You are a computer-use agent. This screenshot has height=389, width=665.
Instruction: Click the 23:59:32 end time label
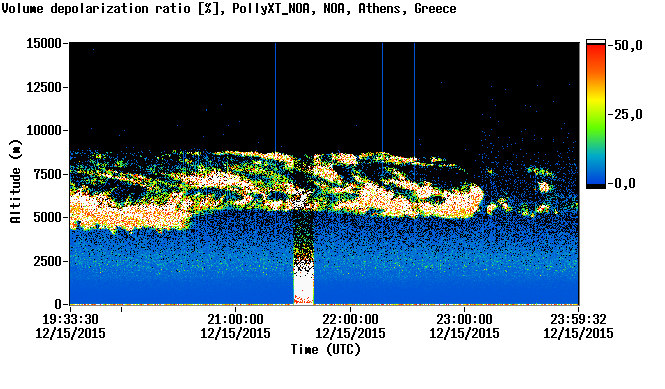point(578,319)
